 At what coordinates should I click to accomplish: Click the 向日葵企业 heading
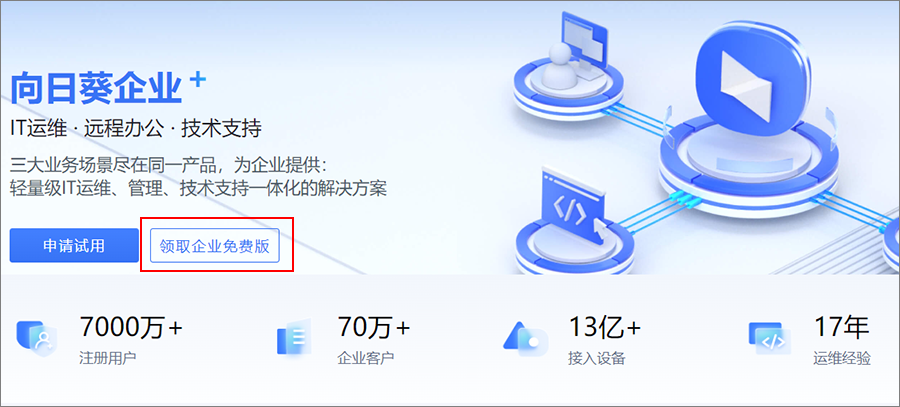tap(96, 88)
